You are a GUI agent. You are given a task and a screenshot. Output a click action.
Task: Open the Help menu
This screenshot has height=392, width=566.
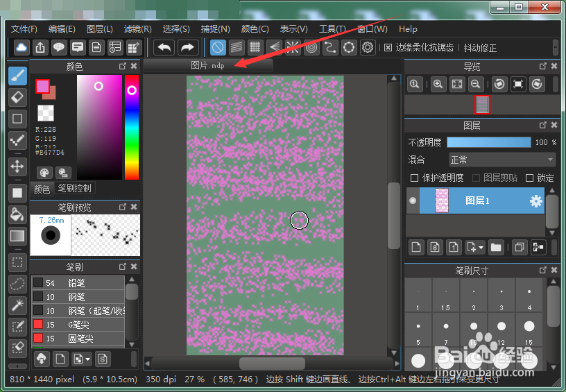coord(408,29)
